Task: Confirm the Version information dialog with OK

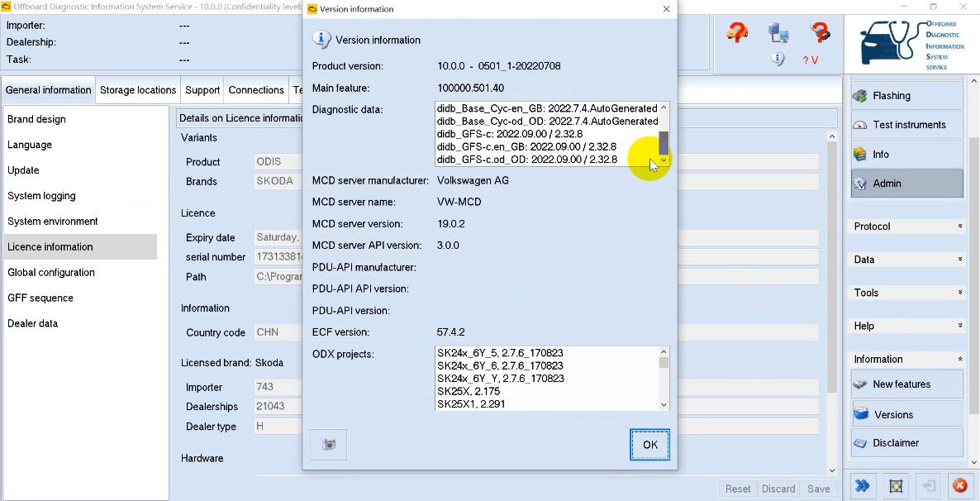Action: (650, 445)
